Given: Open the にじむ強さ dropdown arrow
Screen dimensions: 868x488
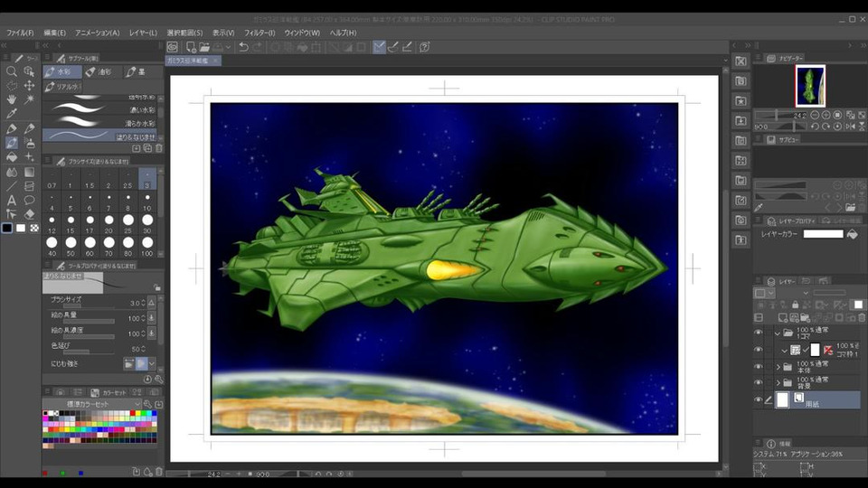Looking at the screenshot, I should point(152,363).
